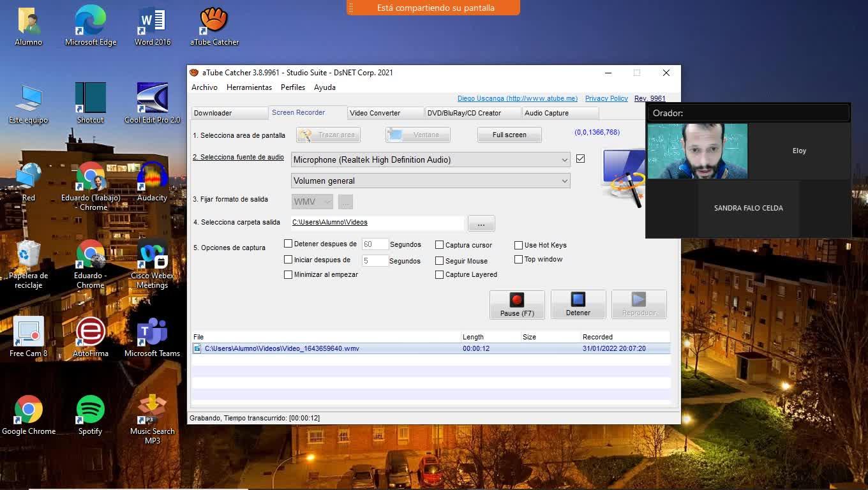The width and height of the screenshot is (868, 490).
Task: Select the Cool Edit Pro 2.0 shortcut
Action: [153, 104]
